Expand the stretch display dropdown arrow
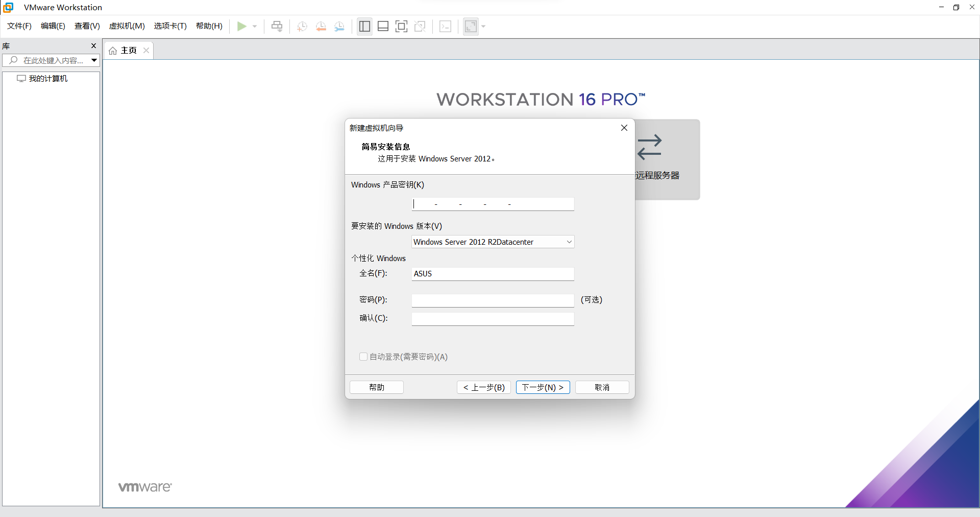The height and width of the screenshot is (517, 980). point(483,27)
